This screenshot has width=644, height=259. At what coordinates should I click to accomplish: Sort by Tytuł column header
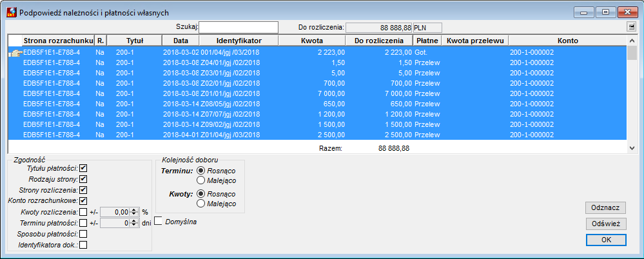coord(135,41)
